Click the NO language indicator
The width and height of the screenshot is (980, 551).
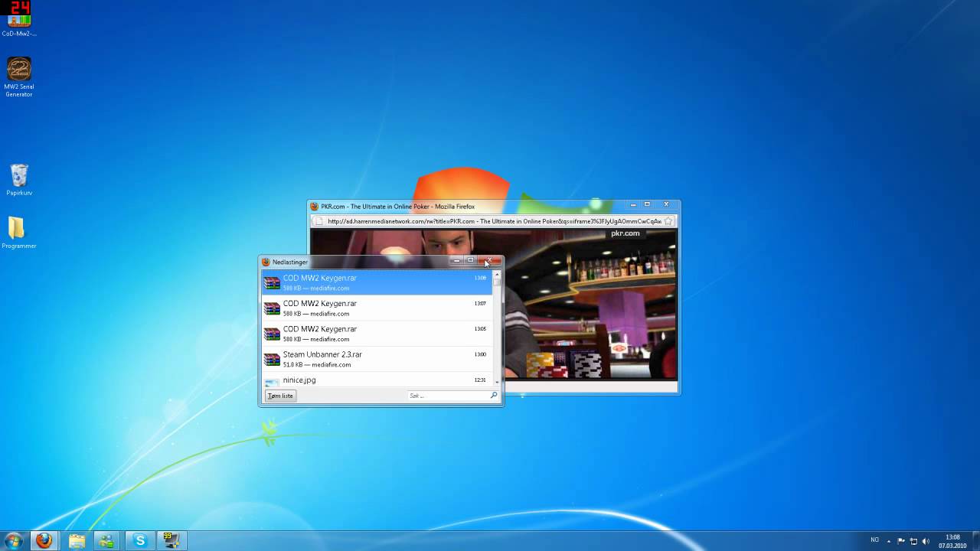point(874,540)
